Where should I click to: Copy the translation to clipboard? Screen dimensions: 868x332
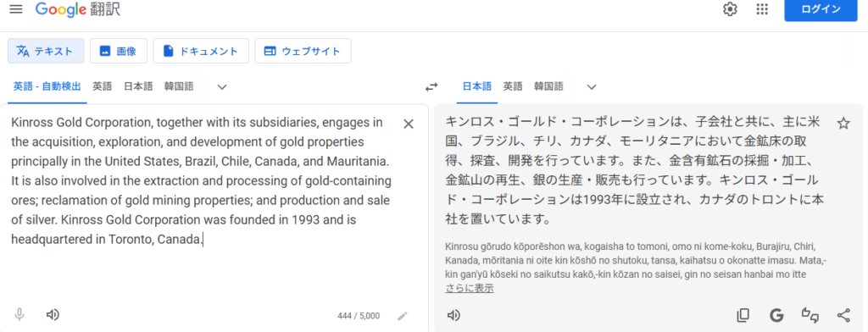tap(743, 315)
